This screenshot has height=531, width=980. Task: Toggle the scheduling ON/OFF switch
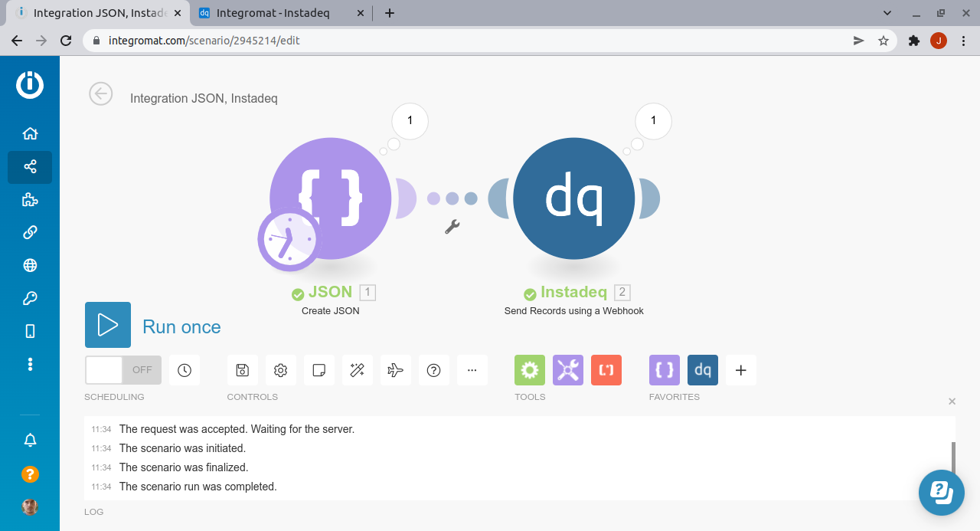coord(123,370)
